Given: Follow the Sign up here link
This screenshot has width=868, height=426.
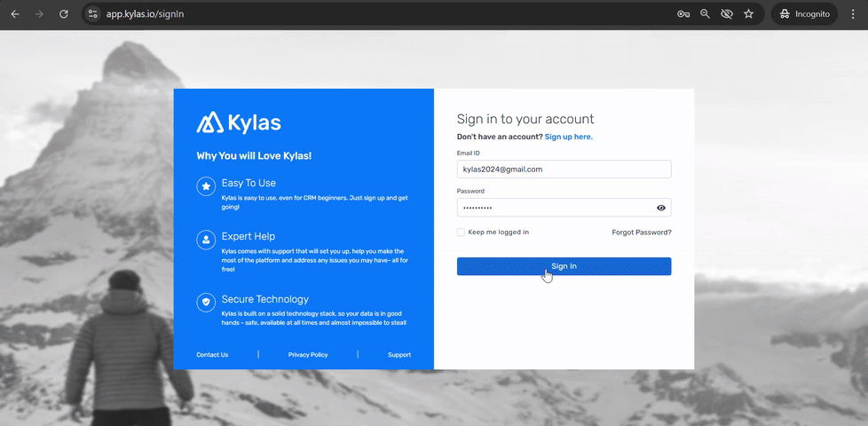Looking at the screenshot, I should (x=569, y=137).
